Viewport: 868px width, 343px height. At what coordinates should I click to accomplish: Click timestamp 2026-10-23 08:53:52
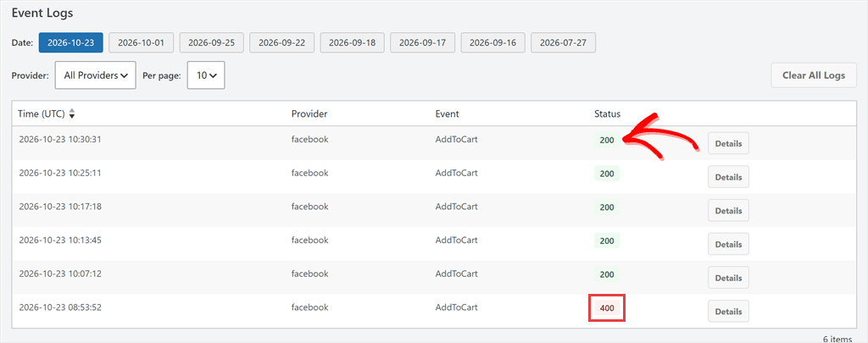coord(60,307)
